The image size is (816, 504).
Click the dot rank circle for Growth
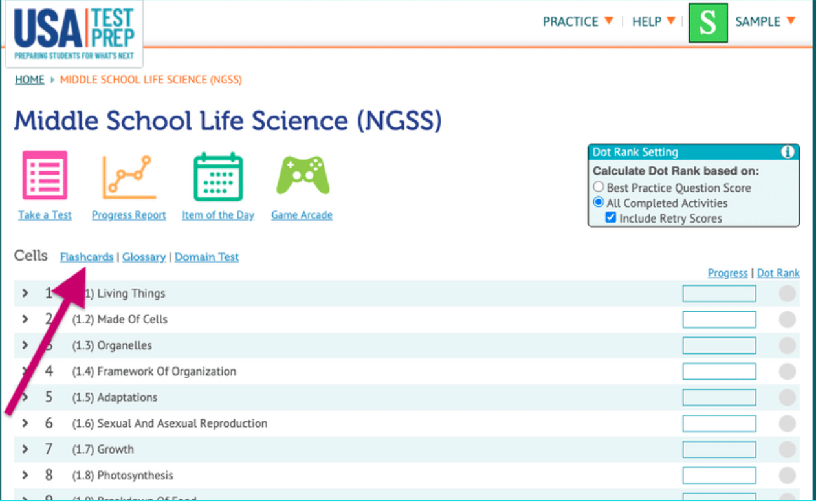[x=787, y=450]
